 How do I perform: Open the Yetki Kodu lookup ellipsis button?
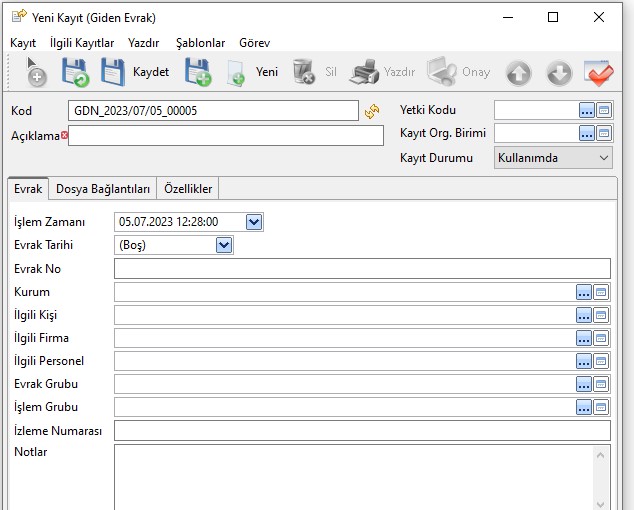pos(586,110)
